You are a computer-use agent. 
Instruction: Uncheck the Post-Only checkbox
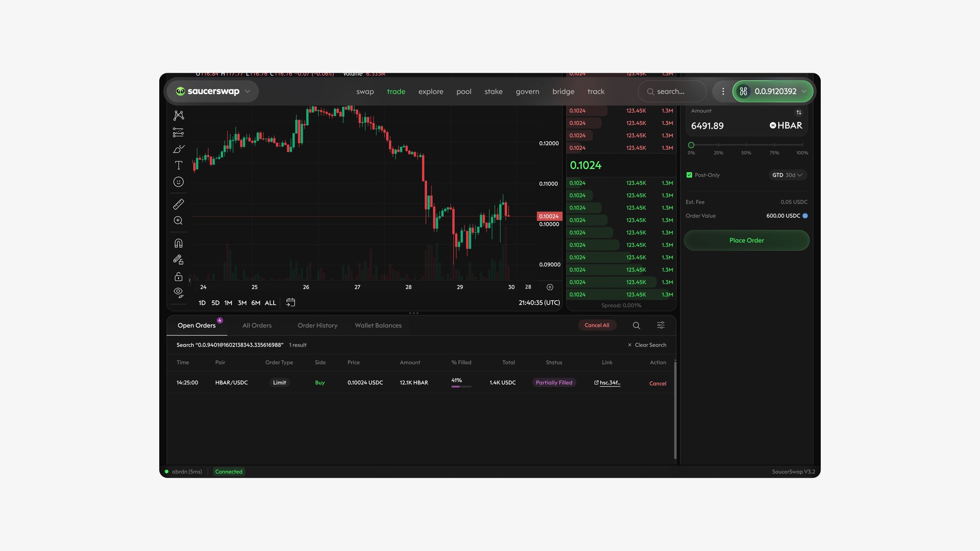click(689, 175)
